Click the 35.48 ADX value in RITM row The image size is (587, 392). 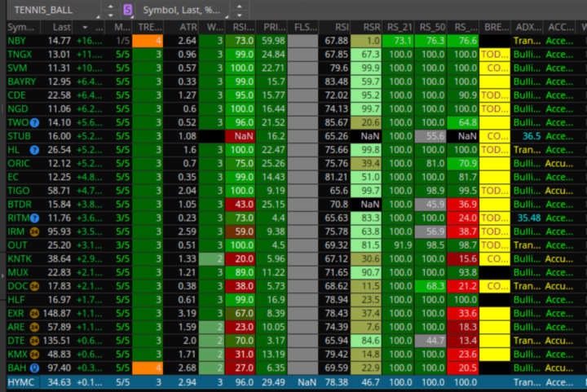529,218
